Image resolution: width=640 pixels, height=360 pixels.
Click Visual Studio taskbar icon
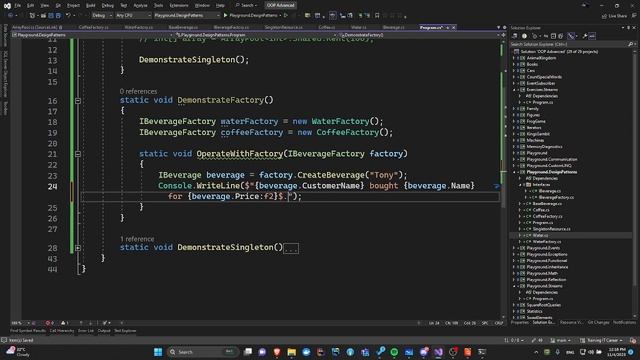[438, 352]
